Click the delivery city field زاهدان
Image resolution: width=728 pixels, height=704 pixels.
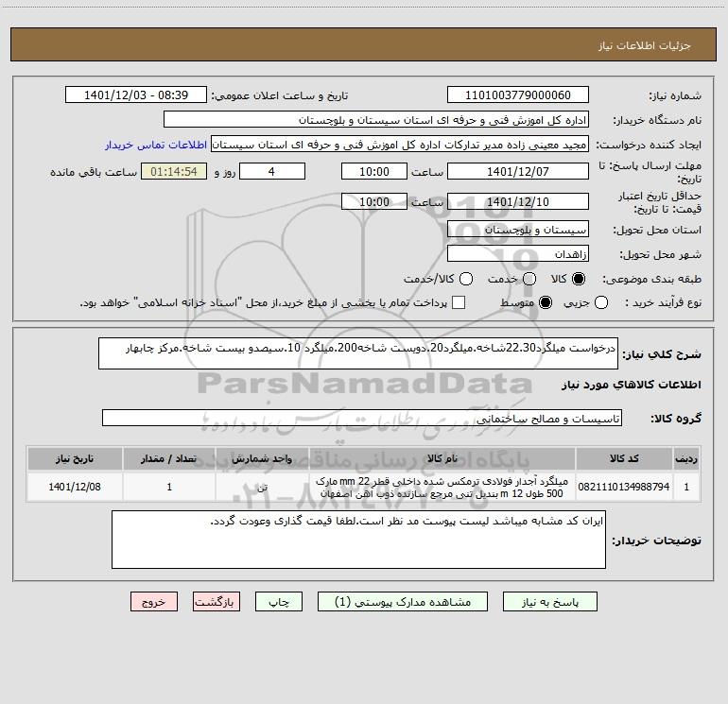click(x=518, y=253)
